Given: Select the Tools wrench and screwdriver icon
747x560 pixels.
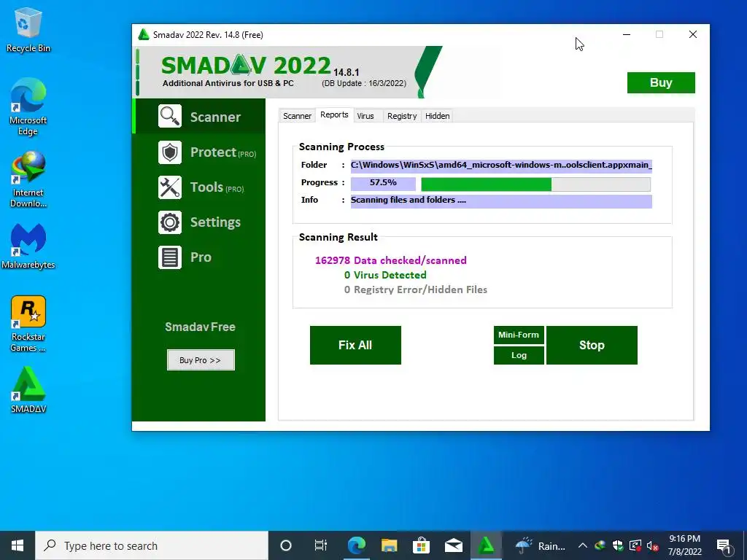Looking at the screenshot, I should [x=170, y=187].
